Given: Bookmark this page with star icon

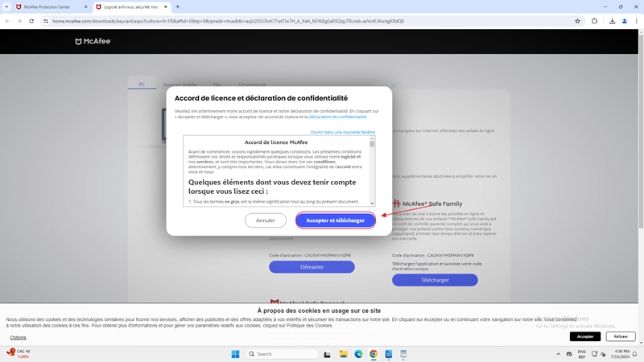Looking at the screenshot, I should click(x=577, y=21).
